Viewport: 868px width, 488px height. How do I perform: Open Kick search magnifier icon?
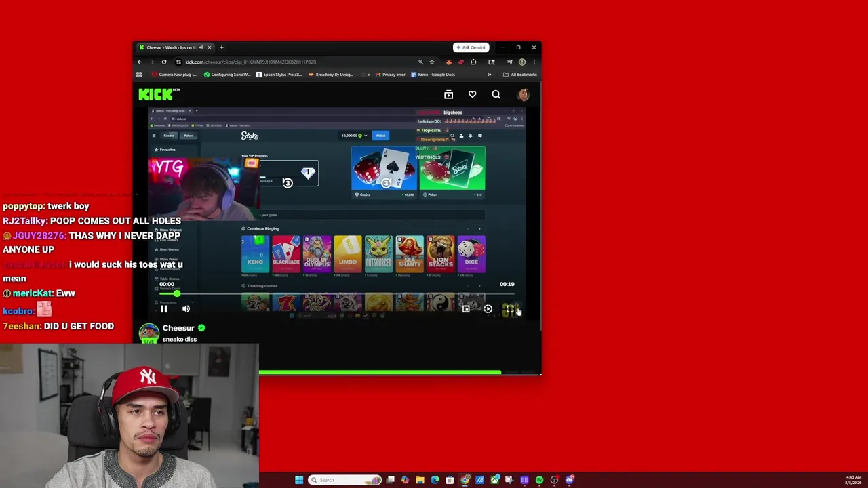click(496, 95)
